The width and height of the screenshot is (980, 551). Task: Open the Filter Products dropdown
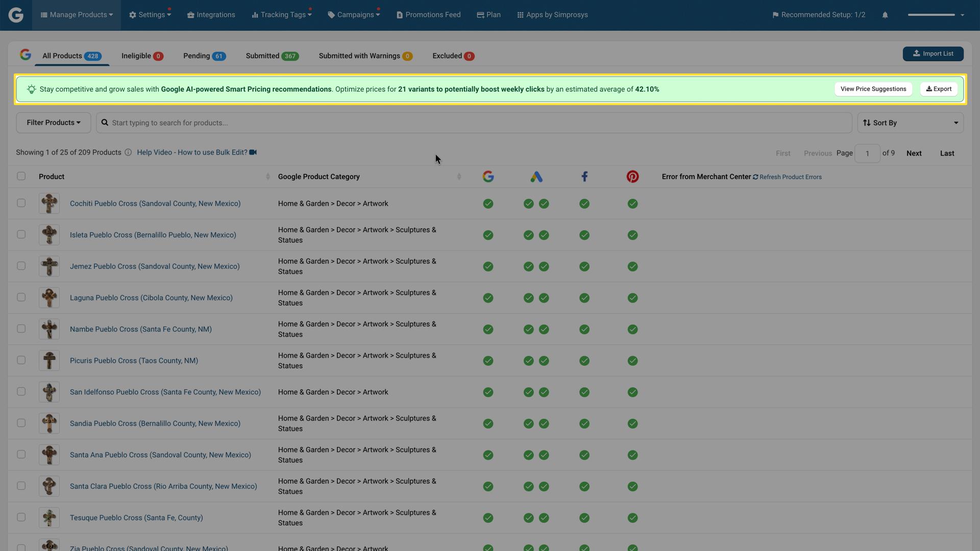click(53, 122)
